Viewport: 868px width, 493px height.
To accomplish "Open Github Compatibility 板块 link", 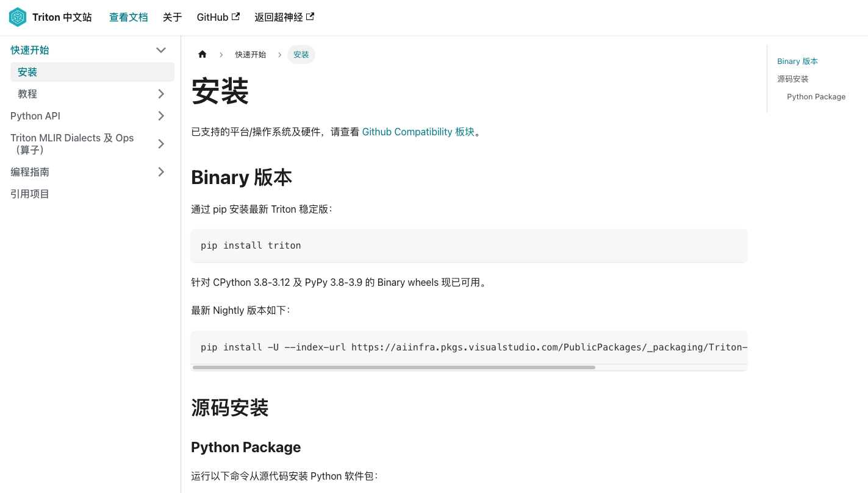I will [418, 132].
